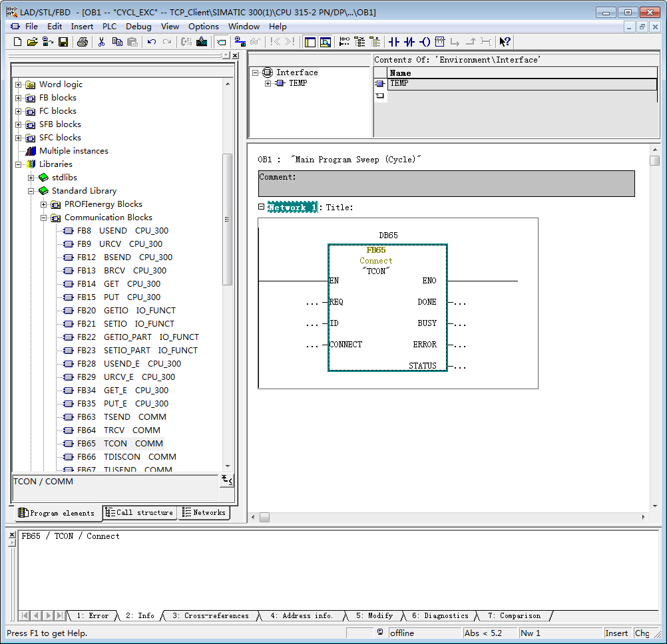Click the context help arrow icon

(x=505, y=42)
